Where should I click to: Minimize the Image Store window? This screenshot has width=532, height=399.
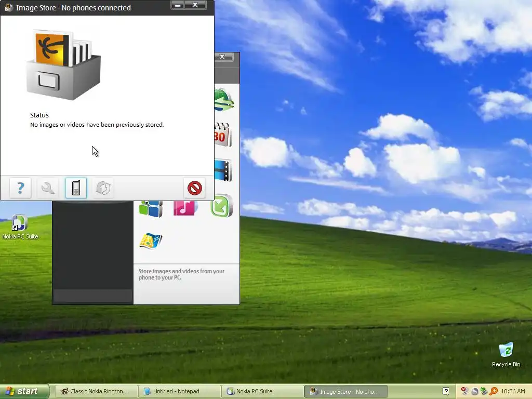178,5
